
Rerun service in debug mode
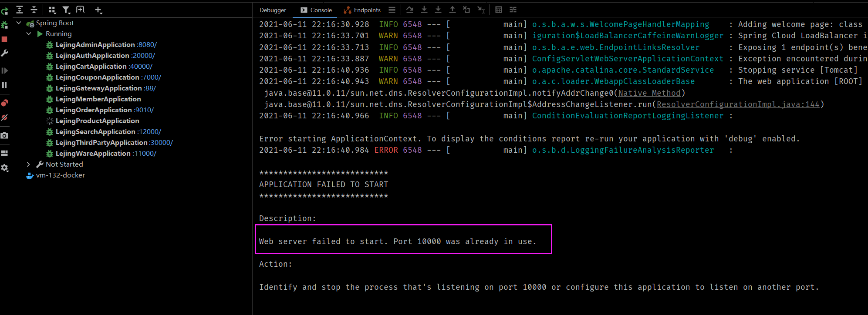coord(4,25)
